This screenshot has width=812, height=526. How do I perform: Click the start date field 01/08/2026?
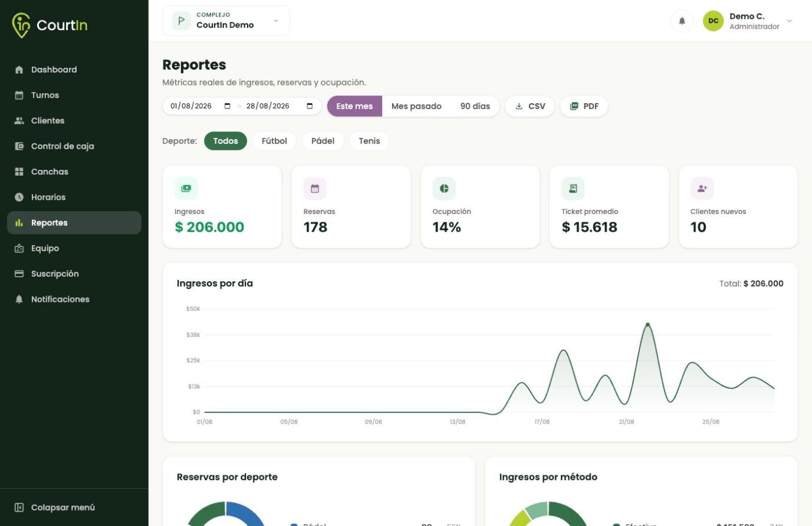200,106
